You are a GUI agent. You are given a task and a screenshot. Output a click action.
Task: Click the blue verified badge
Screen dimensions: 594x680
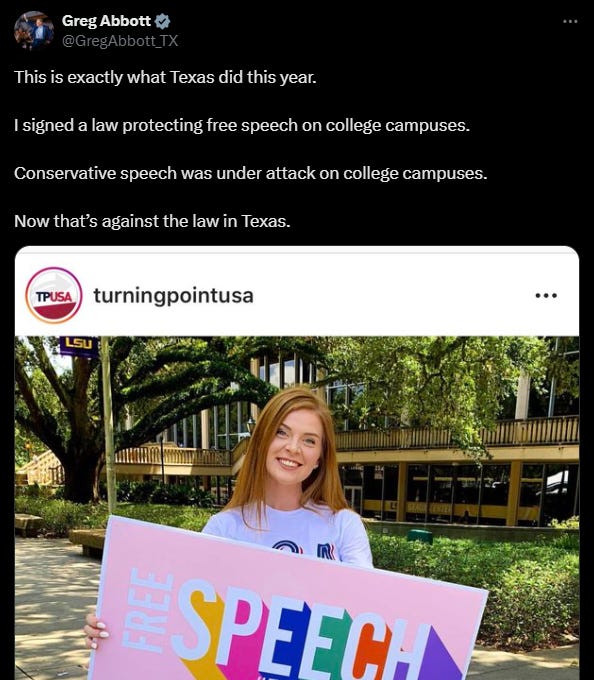[x=162, y=21]
